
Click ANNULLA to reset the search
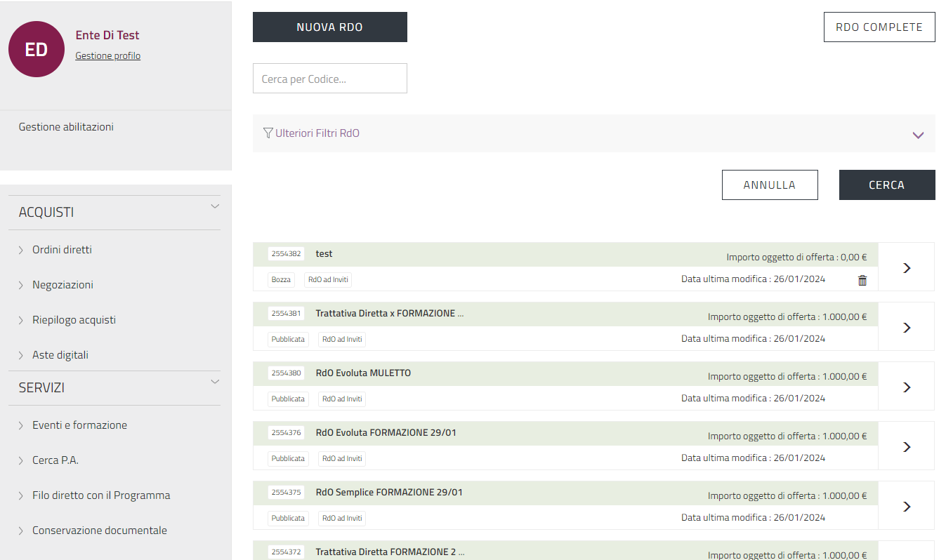click(x=769, y=185)
